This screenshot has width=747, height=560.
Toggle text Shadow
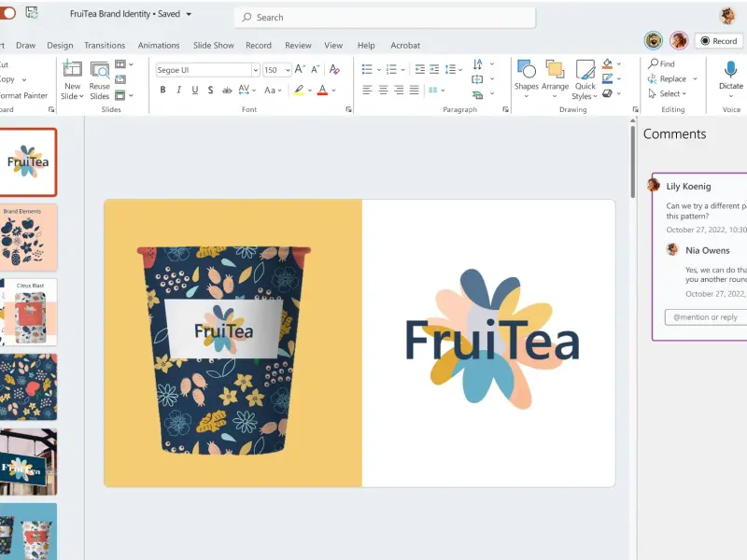pyautogui.click(x=210, y=90)
